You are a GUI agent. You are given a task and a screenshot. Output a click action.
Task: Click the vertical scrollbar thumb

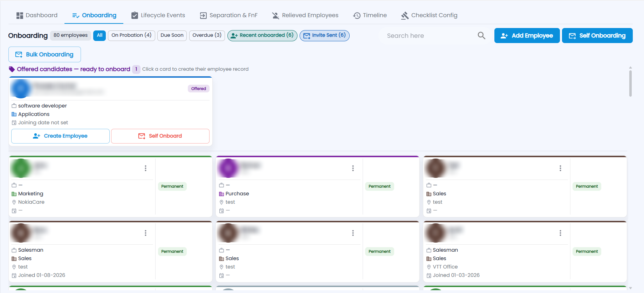click(x=630, y=83)
